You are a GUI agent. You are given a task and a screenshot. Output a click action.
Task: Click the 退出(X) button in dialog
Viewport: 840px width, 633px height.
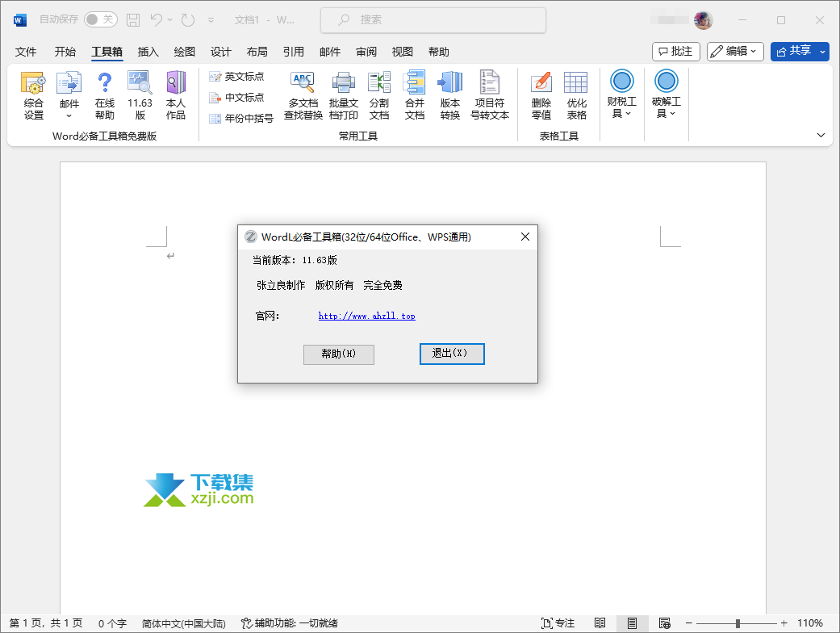coord(452,354)
